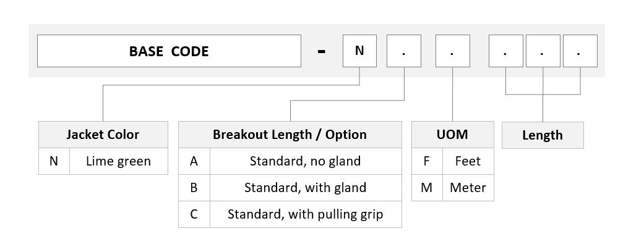Screen dimensions: 644x239
Task: Click the Jacket Color header
Action: (103, 135)
